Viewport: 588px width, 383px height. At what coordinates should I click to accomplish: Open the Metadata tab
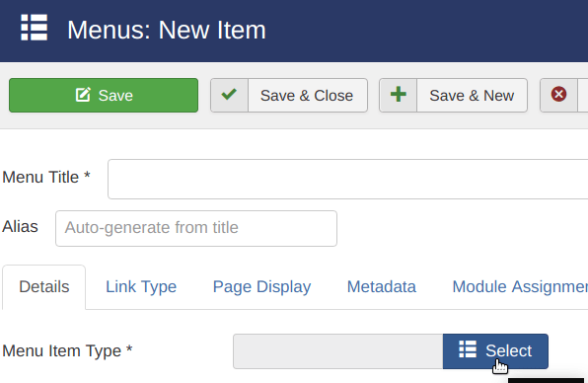pyautogui.click(x=382, y=287)
